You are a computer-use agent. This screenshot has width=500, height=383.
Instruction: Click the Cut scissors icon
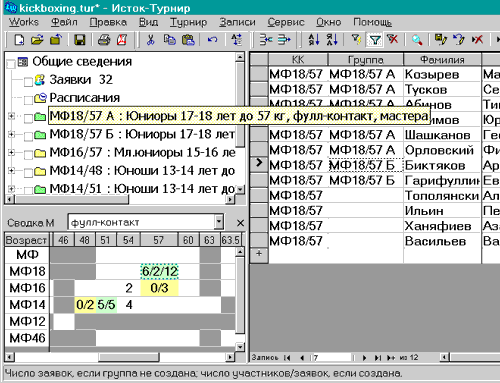(x=150, y=40)
